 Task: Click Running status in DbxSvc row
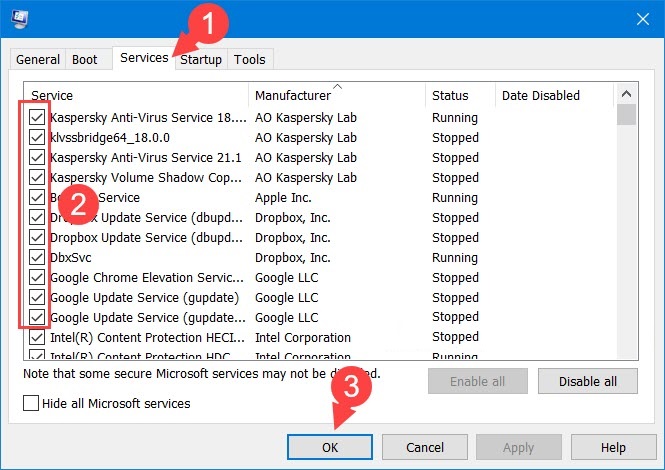(x=455, y=258)
